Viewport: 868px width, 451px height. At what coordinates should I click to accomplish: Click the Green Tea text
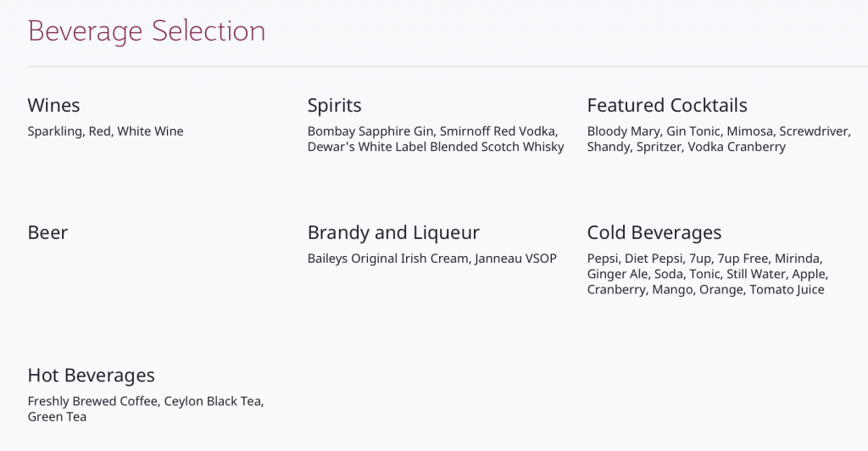click(57, 417)
